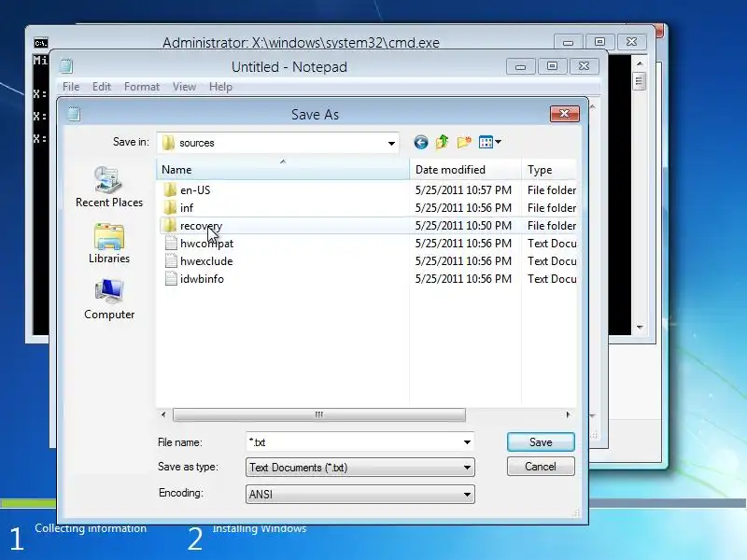This screenshot has width=747, height=560.
Task: Open Recent Places in the sidebar
Action: pyautogui.click(x=109, y=188)
